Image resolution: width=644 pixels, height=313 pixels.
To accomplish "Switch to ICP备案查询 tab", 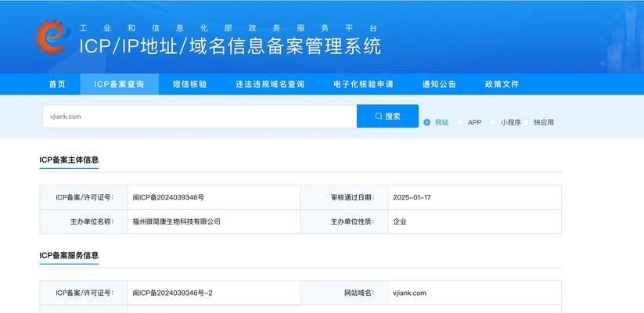I will tap(119, 85).
